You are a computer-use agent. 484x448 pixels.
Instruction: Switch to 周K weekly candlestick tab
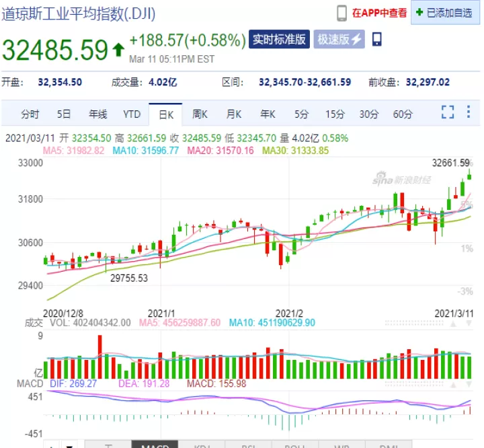200,114
